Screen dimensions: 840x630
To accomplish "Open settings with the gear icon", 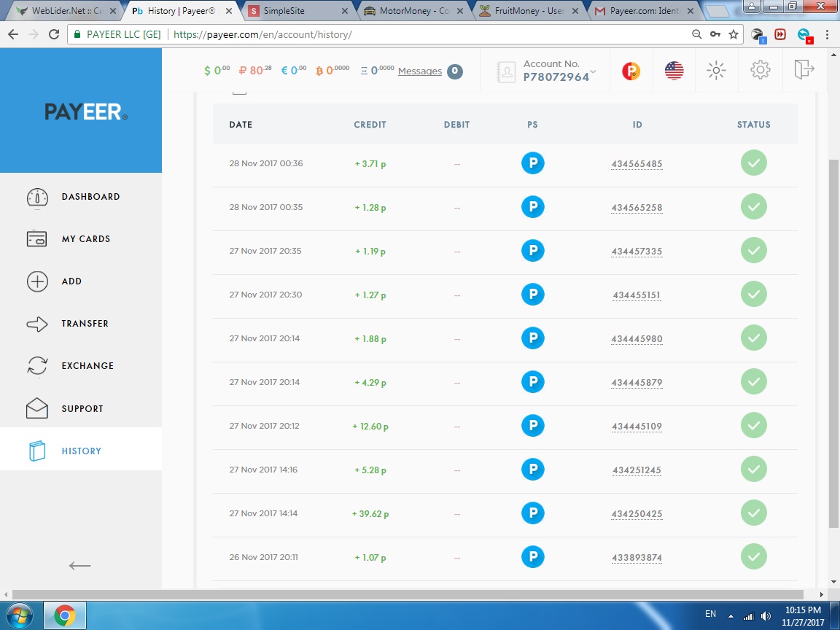I will (x=761, y=70).
